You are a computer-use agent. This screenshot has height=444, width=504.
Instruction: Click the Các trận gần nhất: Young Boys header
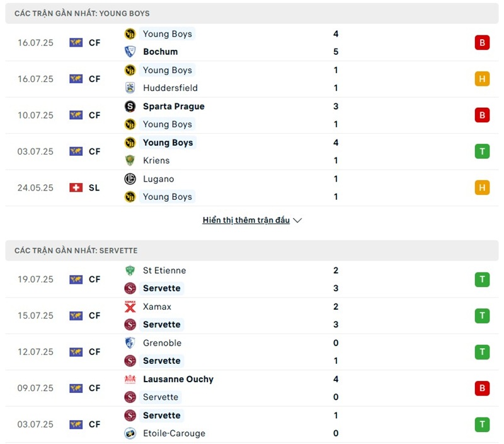(x=251, y=13)
